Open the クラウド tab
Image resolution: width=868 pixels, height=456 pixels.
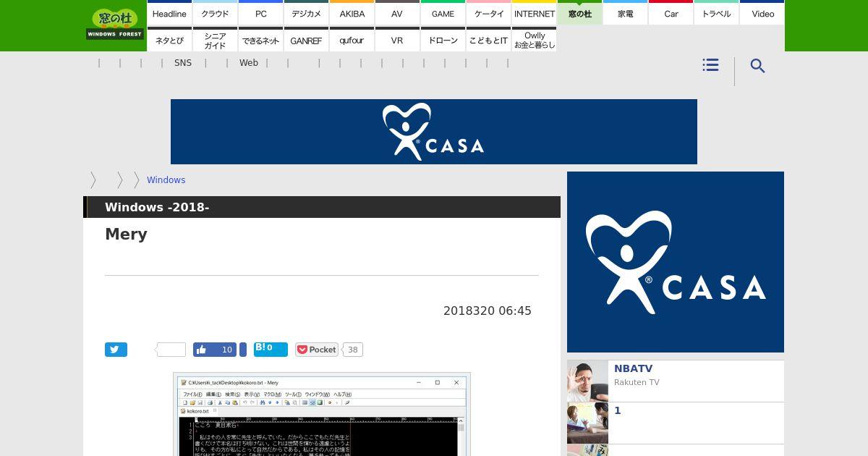pos(215,13)
